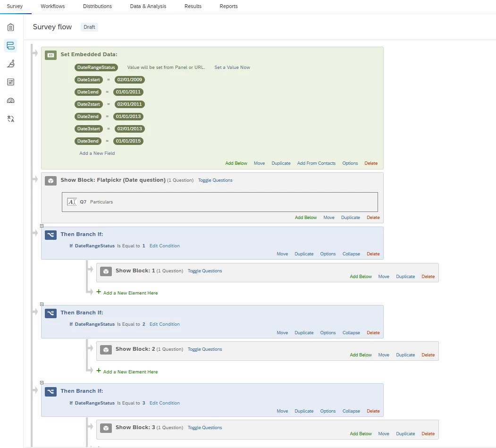
Task: Click Move on the DateRangeStatus equals 1 branch
Action: [282, 254]
